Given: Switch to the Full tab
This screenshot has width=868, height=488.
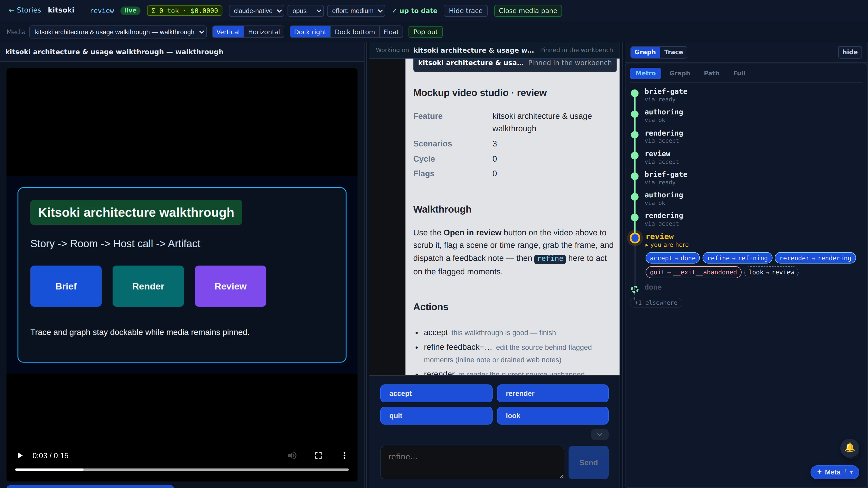Looking at the screenshot, I should tap(739, 73).
